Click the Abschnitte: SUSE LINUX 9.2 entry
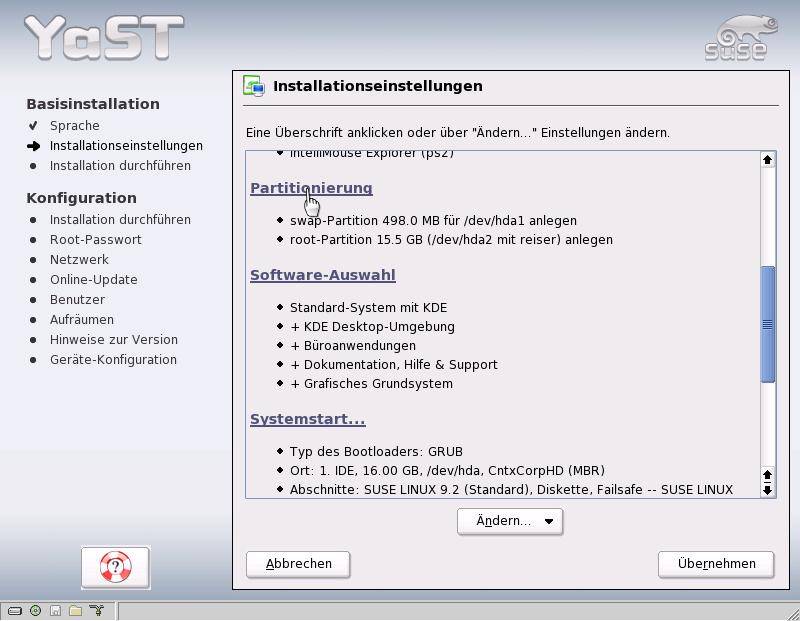 tap(511, 490)
